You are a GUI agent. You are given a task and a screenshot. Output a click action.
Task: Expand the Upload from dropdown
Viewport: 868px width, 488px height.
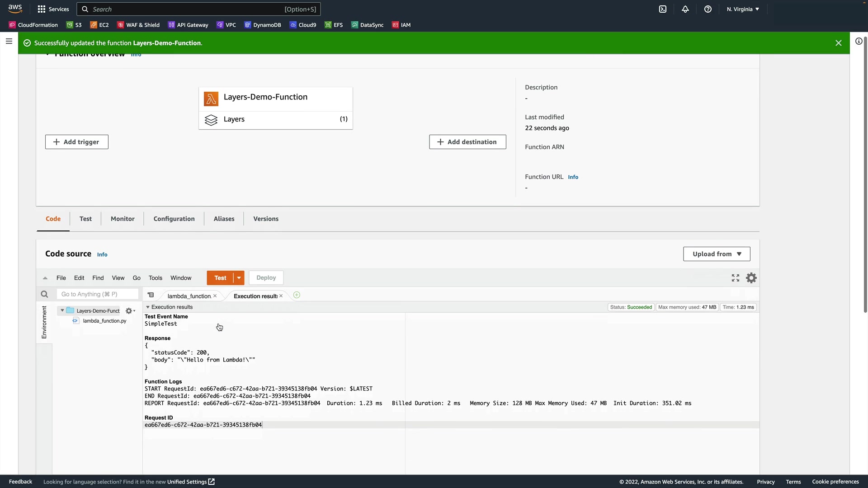pos(717,254)
